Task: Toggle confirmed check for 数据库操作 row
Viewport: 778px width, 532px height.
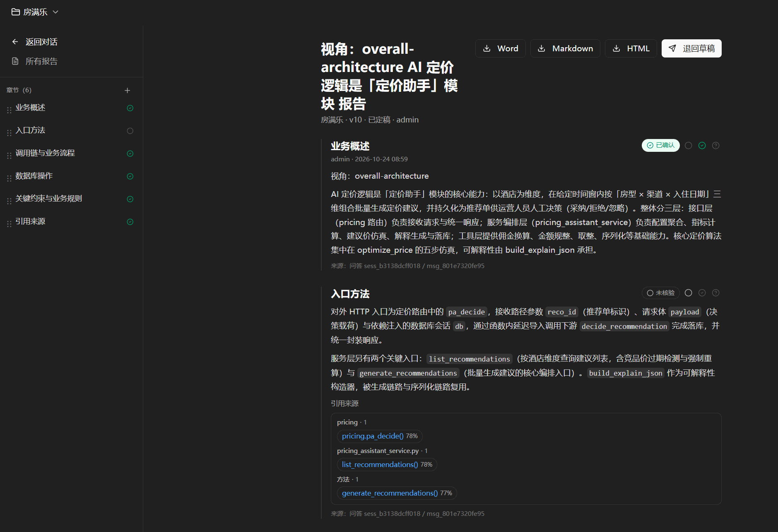Action: click(130, 176)
